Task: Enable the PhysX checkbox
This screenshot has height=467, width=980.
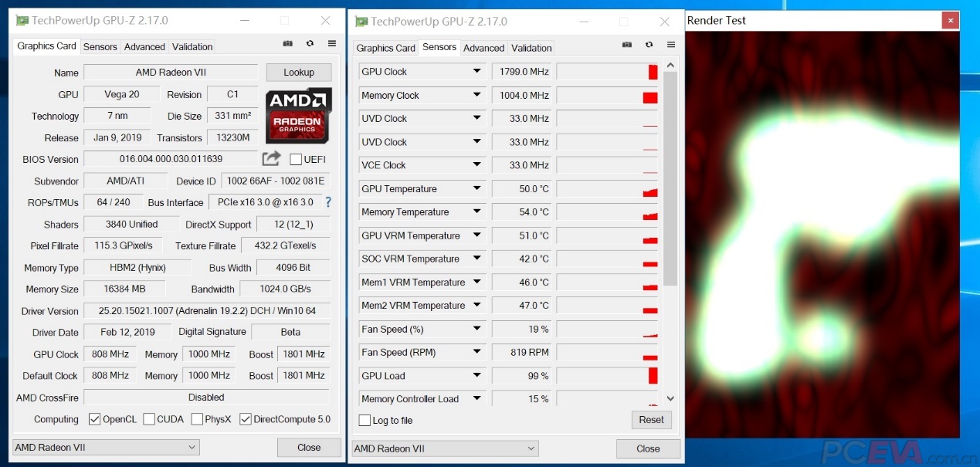Action: (197, 419)
